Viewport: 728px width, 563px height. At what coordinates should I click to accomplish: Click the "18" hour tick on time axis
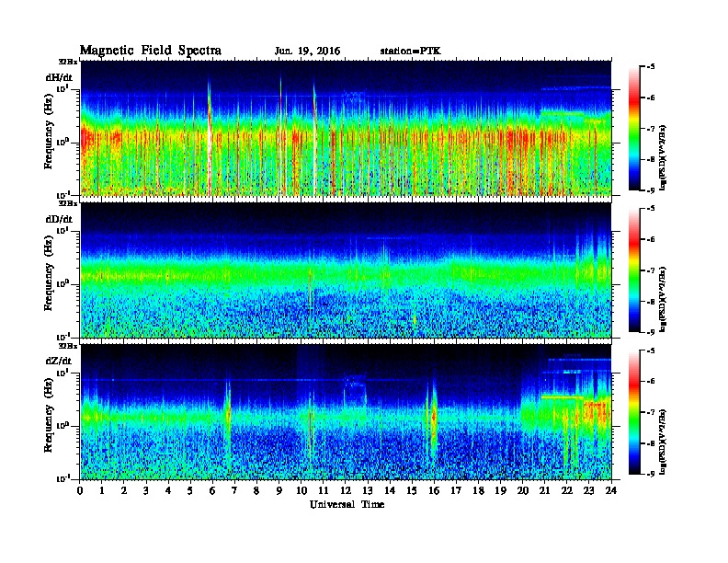[x=478, y=490]
